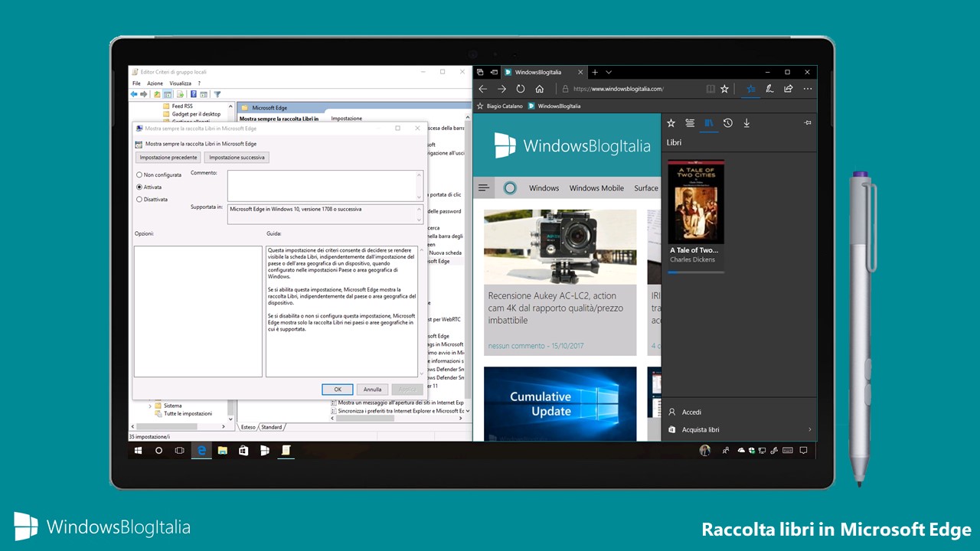Click Accedi in the Books panel

(691, 412)
